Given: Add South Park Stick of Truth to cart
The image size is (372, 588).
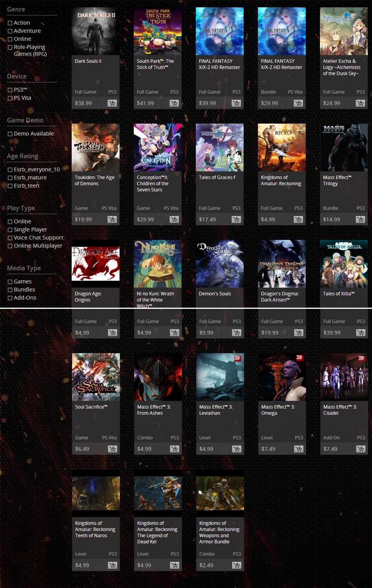Looking at the screenshot, I should (174, 103).
